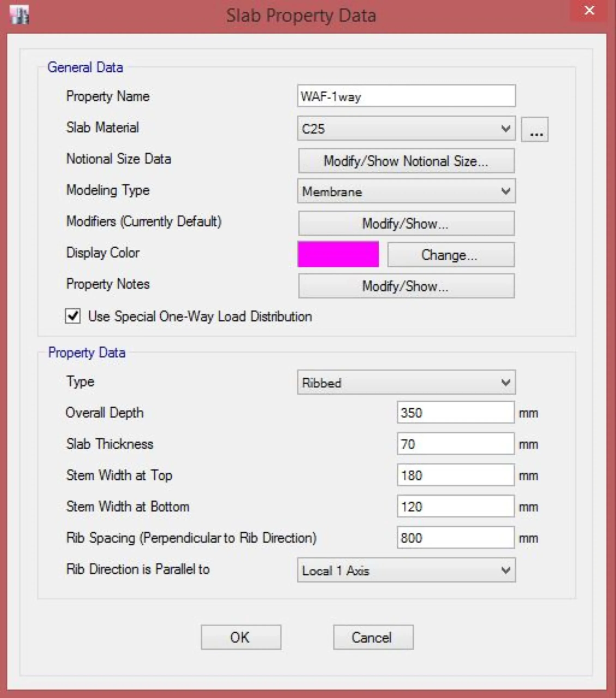Click the Stem Width at Bottom field
The image size is (616, 698).
(x=455, y=506)
